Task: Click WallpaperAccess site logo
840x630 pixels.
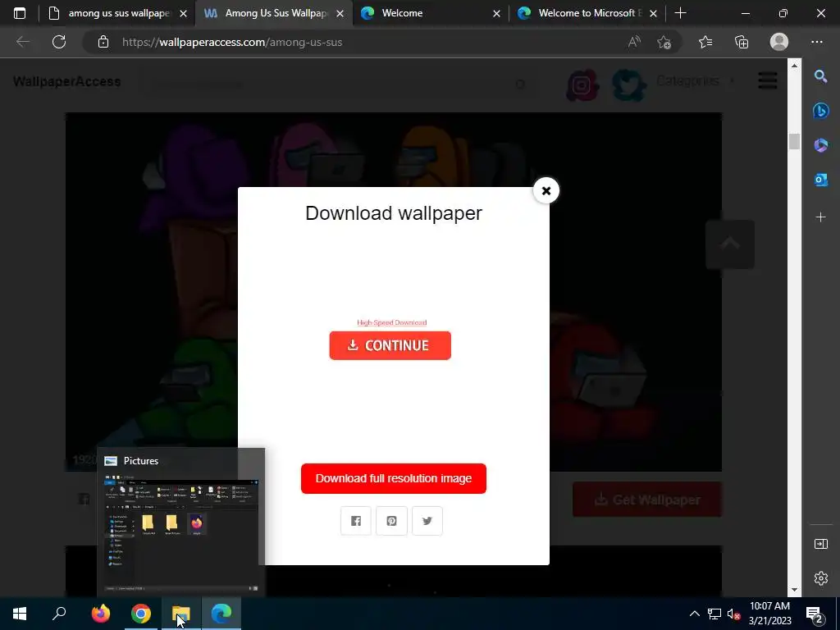Action: click(x=67, y=81)
